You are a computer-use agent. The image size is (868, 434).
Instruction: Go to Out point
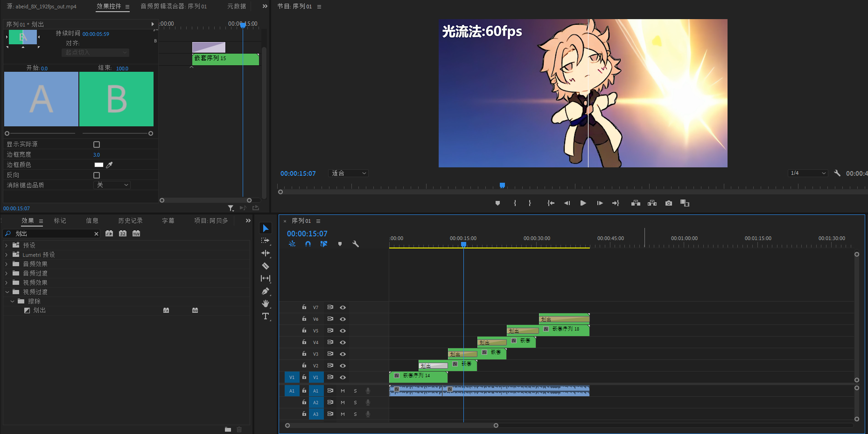(x=616, y=203)
